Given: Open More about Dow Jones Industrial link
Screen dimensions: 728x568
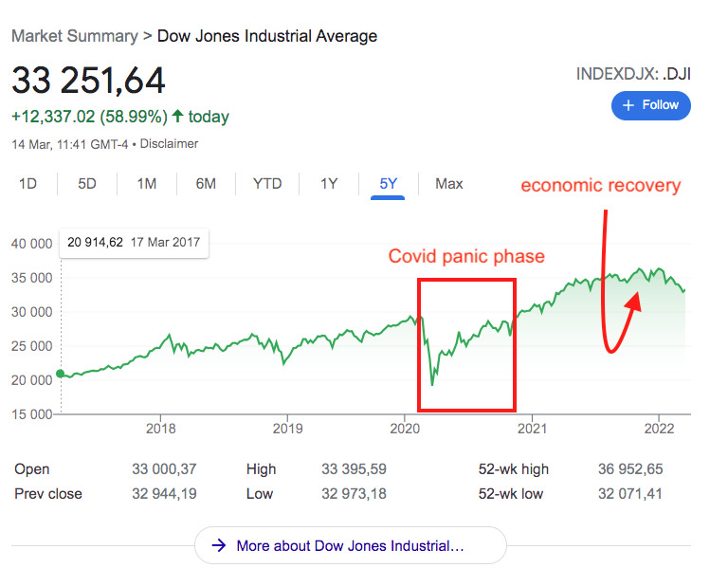Looking at the screenshot, I should pyautogui.click(x=350, y=545).
